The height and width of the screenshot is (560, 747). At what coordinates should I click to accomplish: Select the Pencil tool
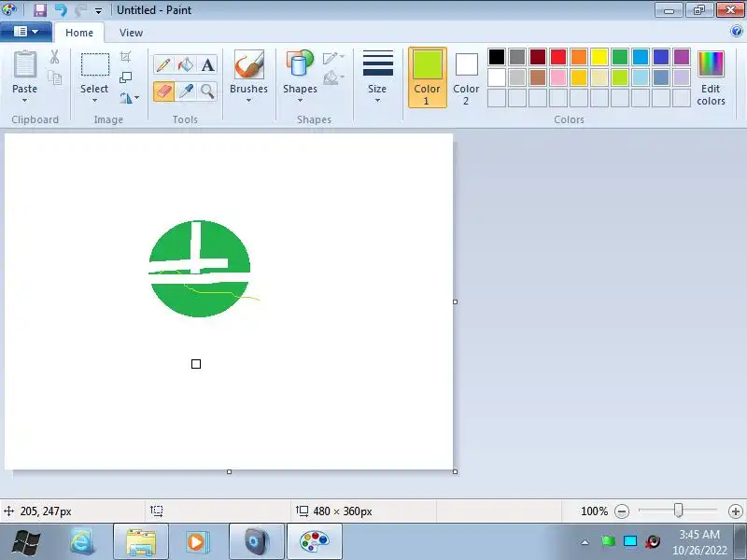163,64
